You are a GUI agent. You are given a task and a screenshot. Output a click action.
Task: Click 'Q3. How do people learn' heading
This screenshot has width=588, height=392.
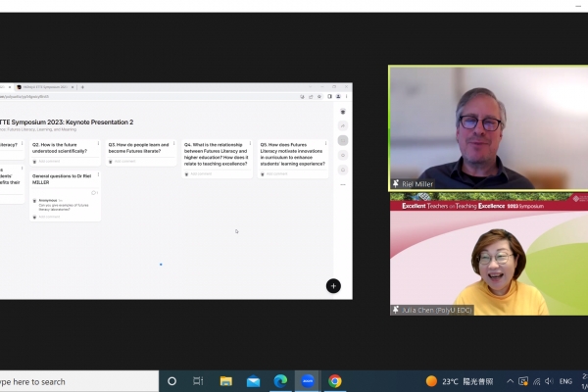(138, 148)
